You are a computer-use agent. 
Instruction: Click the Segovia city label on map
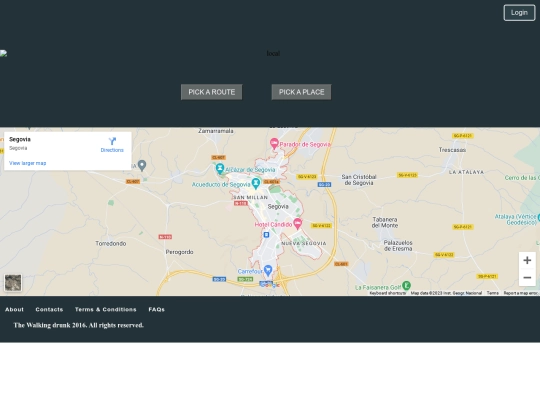[278, 207]
